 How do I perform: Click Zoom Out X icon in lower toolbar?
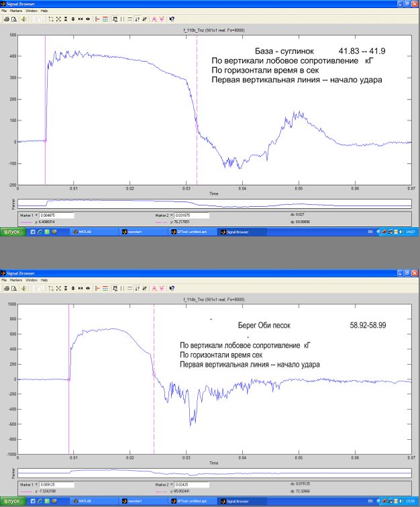(89, 287)
